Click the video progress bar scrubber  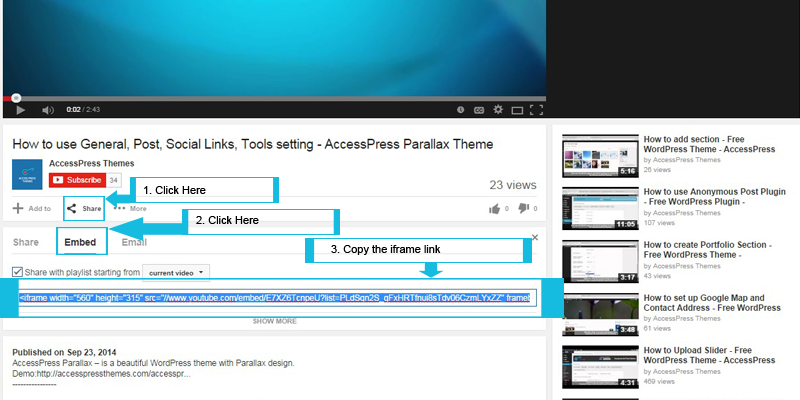(x=16, y=98)
